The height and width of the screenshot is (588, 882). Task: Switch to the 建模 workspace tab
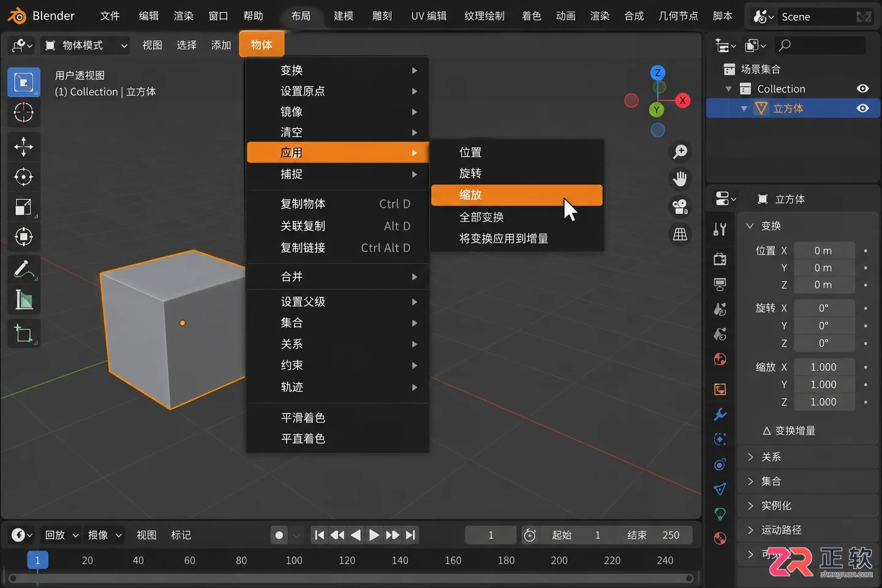click(344, 16)
